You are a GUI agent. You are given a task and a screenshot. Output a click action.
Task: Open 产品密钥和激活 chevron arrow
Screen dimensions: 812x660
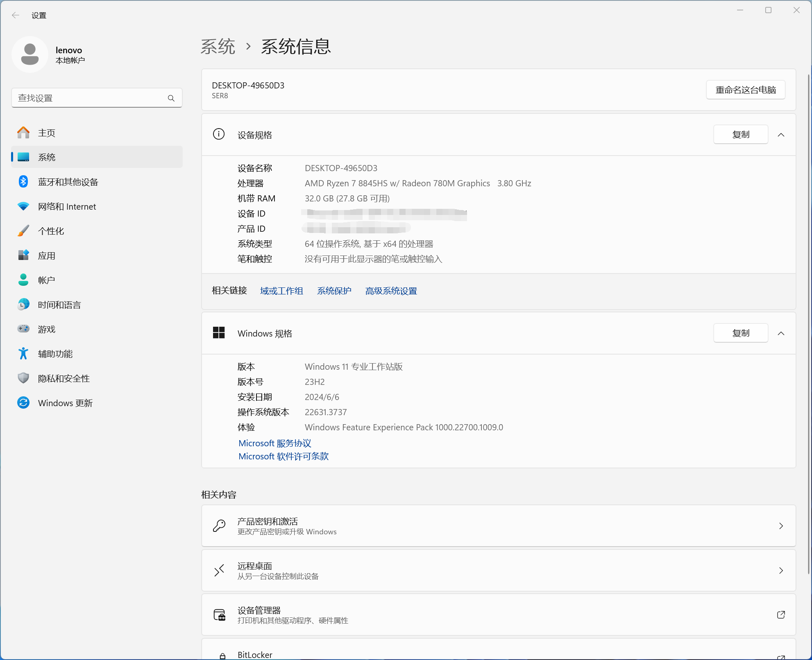pos(781,526)
